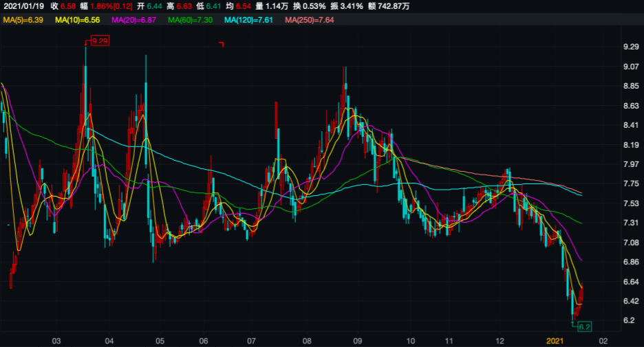Click the 7.53 price axis label

(x=631, y=203)
